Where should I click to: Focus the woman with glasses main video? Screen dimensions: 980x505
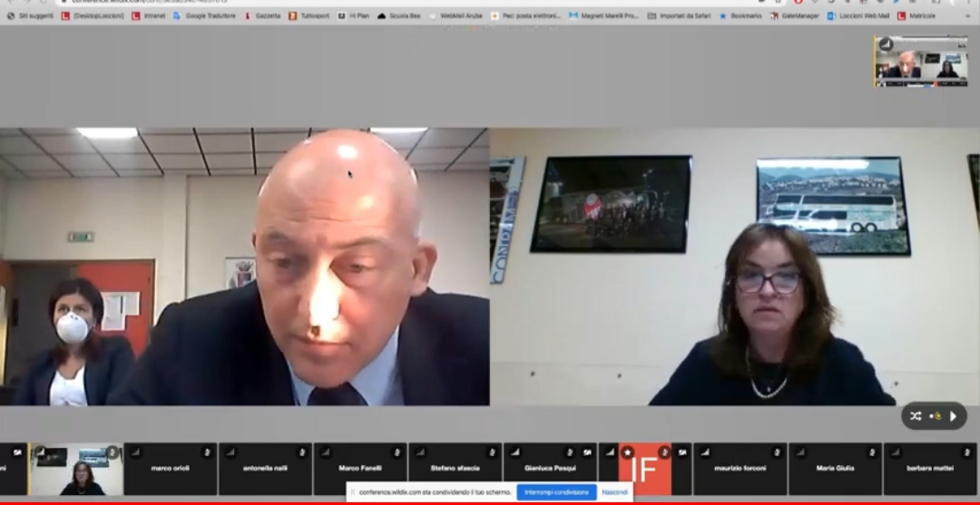735,267
